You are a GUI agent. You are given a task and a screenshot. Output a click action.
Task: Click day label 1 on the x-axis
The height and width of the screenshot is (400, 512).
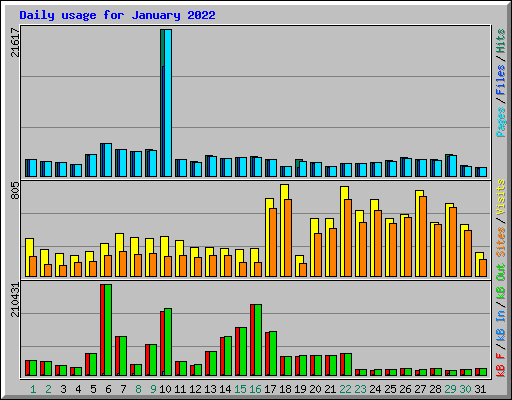[33, 389]
